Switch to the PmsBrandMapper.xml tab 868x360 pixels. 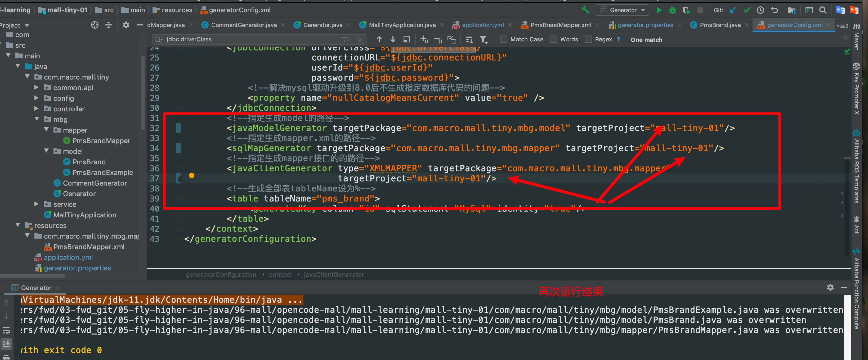click(560, 25)
